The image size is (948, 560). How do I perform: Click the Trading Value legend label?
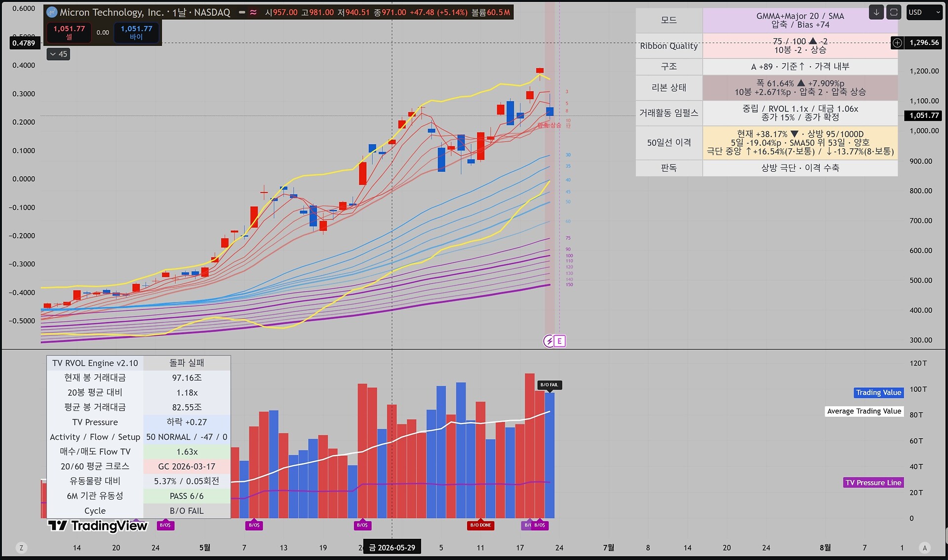tap(879, 393)
